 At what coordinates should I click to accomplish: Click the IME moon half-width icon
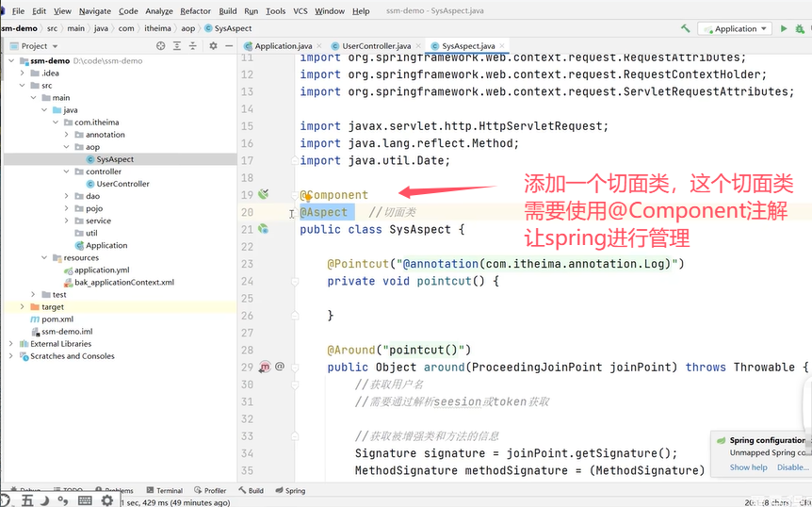45,500
